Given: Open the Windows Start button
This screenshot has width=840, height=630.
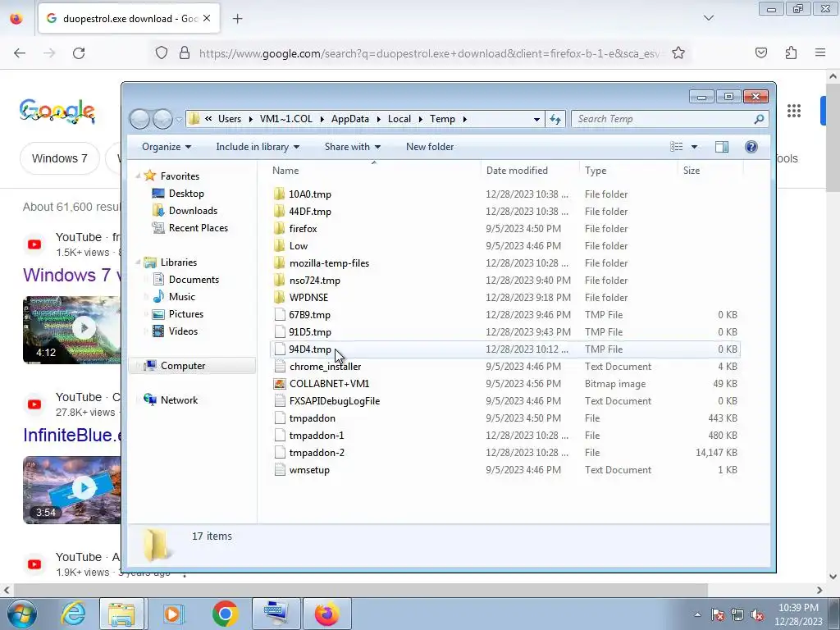Looking at the screenshot, I should coord(21,614).
